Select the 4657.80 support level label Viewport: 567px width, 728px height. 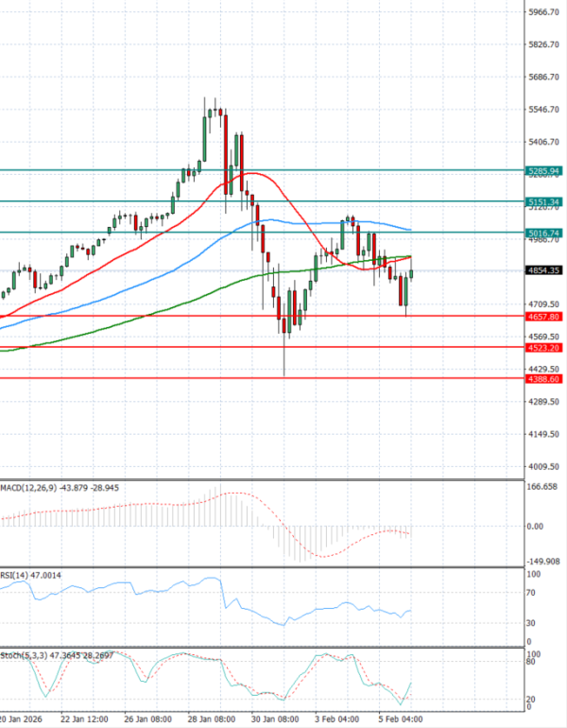pyautogui.click(x=543, y=317)
